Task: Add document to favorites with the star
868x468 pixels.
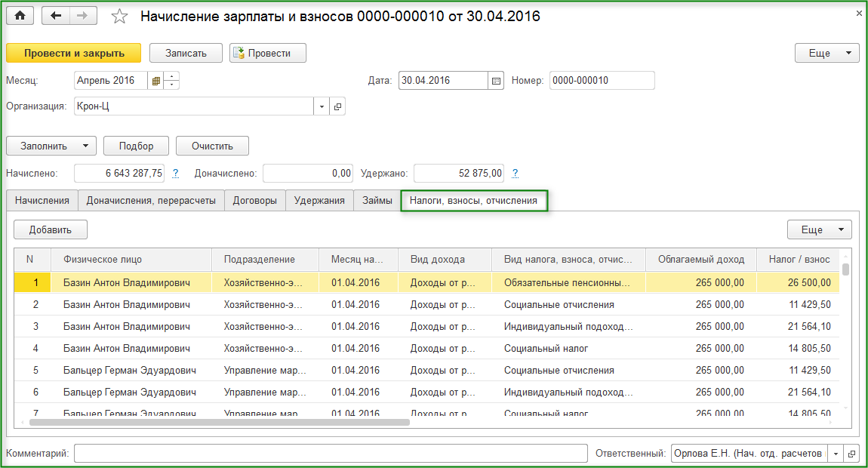Action: click(x=119, y=17)
